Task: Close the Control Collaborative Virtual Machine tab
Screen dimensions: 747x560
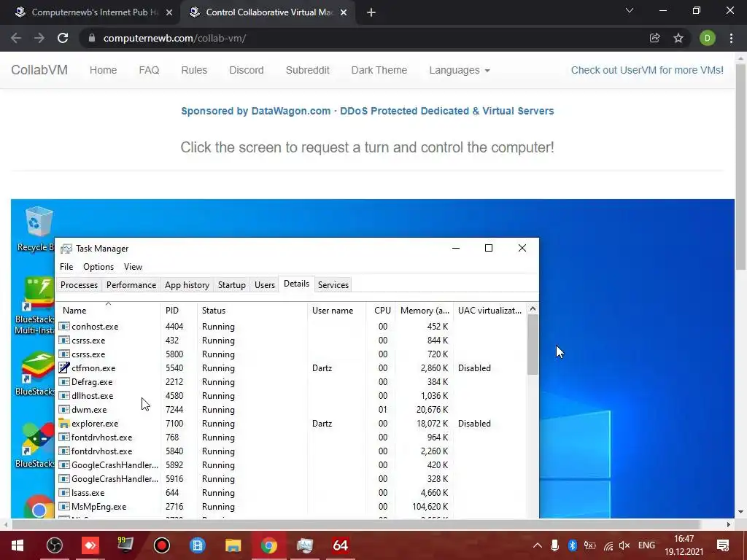Action: [x=344, y=12]
